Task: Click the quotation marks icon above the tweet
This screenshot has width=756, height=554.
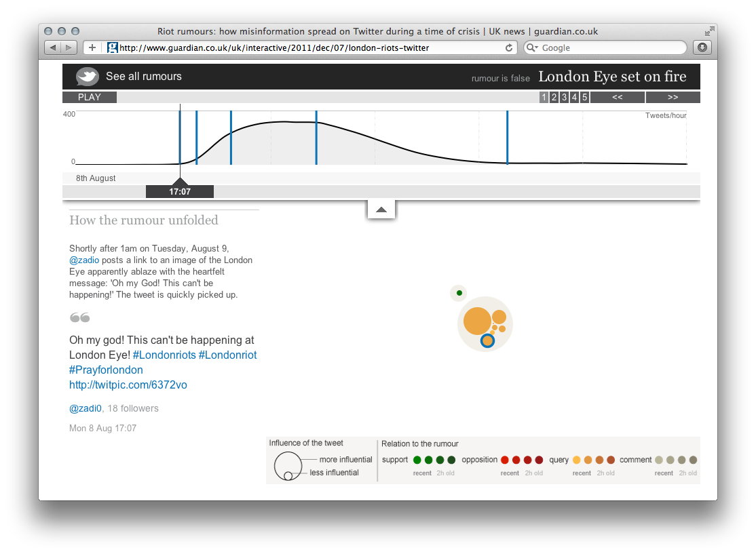Action: click(x=79, y=317)
